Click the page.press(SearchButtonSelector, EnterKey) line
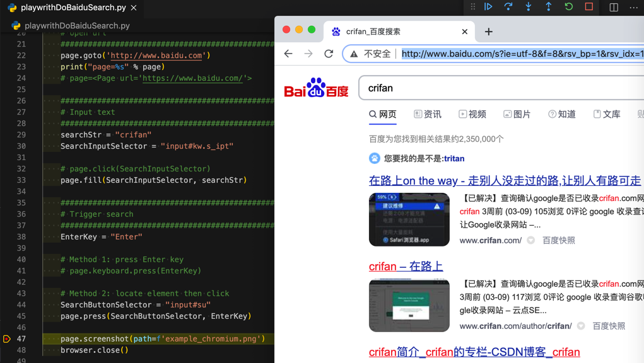The image size is (644, 363). coord(156,316)
